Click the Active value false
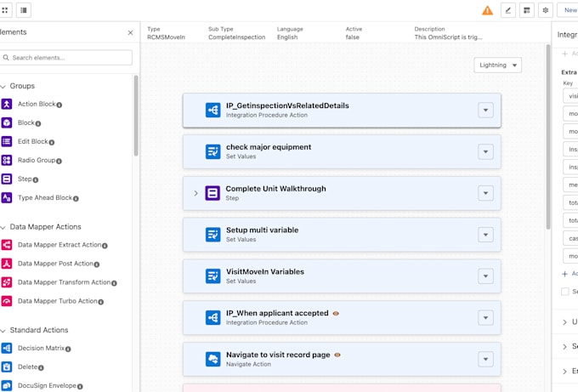This screenshot has width=578, height=392. pyautogui.click(x=353, y=37)
